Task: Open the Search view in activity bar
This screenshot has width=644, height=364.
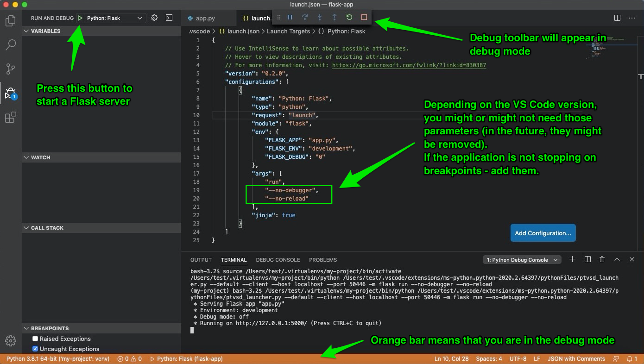Action: 10,45
